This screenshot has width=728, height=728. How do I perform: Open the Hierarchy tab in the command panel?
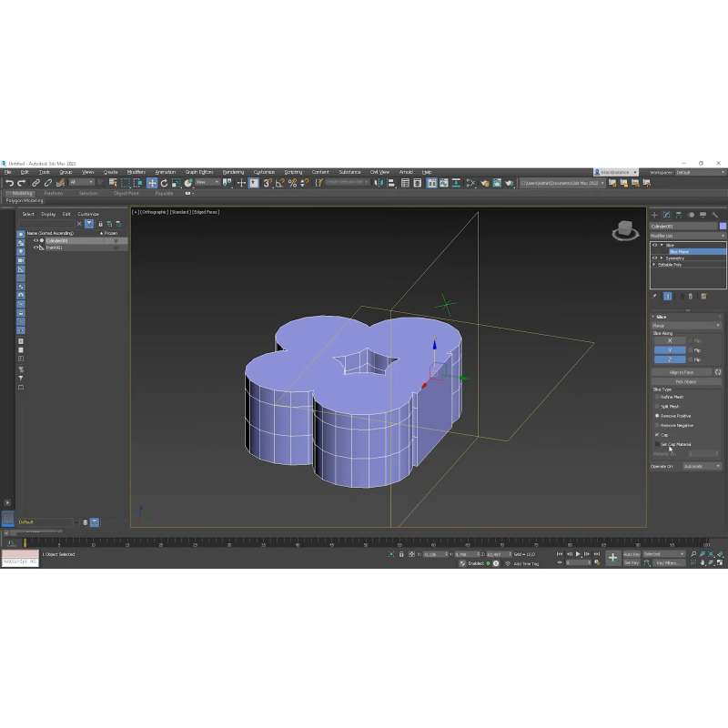point(679,215)
